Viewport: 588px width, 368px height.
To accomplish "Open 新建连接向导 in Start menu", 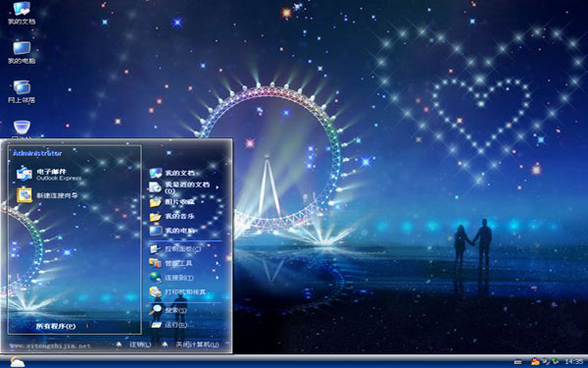I will 47,195.
